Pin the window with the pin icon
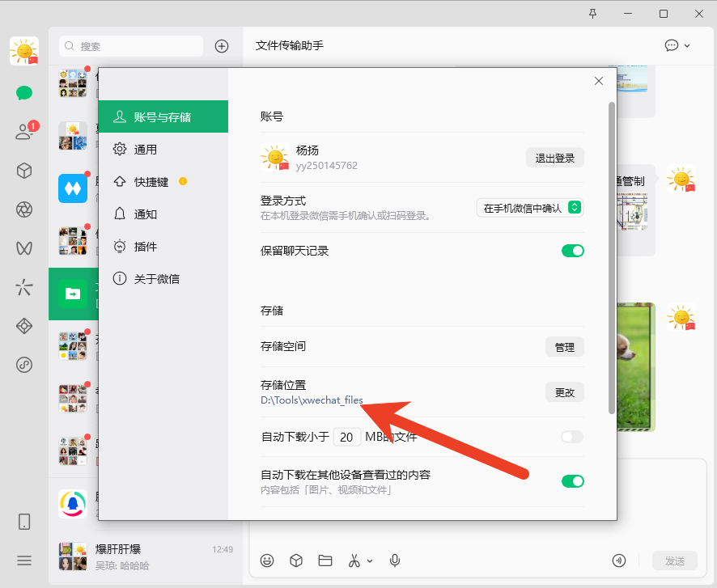717x588 pixels. pos(592,14)
